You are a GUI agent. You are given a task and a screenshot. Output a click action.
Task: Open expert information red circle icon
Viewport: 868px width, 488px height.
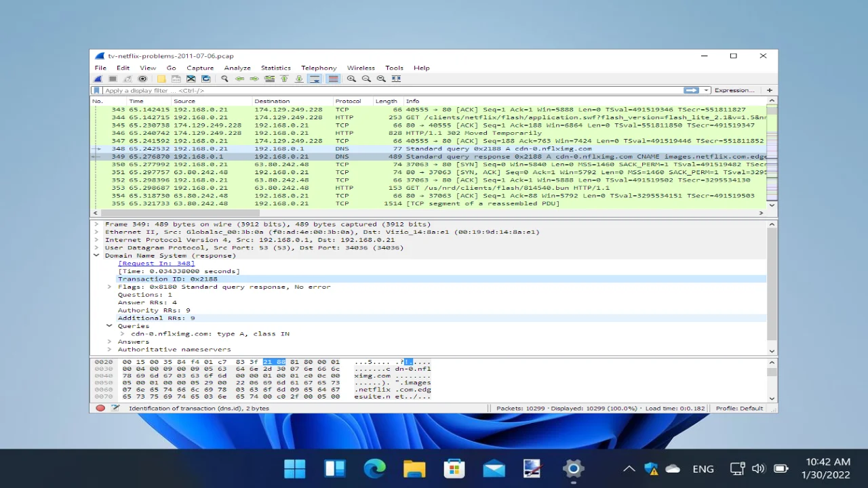pyautogui.click(x=100, y=408)
